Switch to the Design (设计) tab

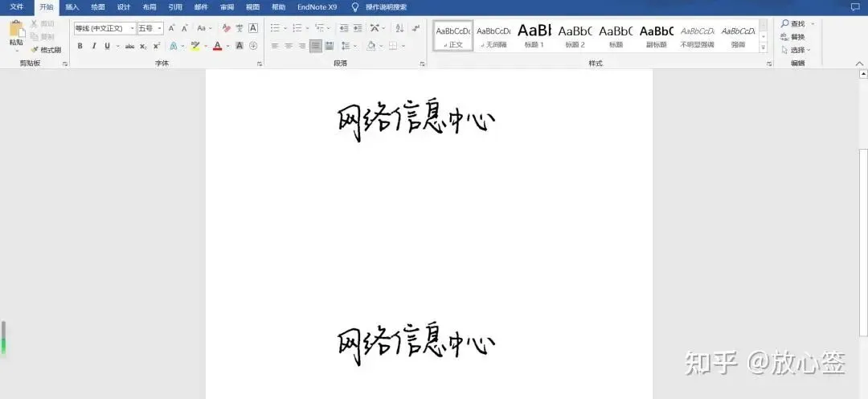pyautogui.click(x=124, y=7)
